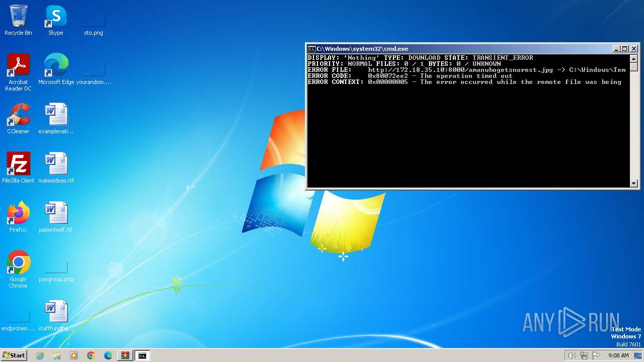Select the Firefox desktop shortcut

pos(18,217)
